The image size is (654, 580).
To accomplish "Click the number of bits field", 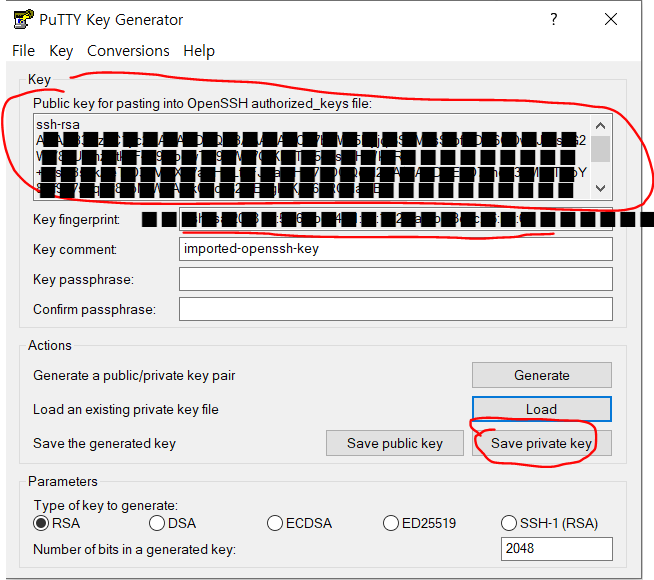I will click(556, 549).
